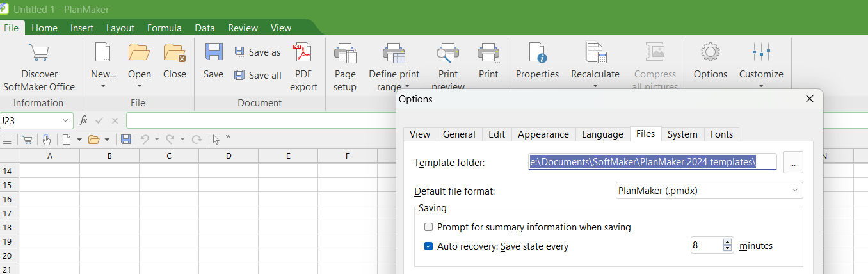Expand the Customize dropdown arrow
Image resolution: width=868 pixels, height=274 pixels.
click(x=761, y=86)
